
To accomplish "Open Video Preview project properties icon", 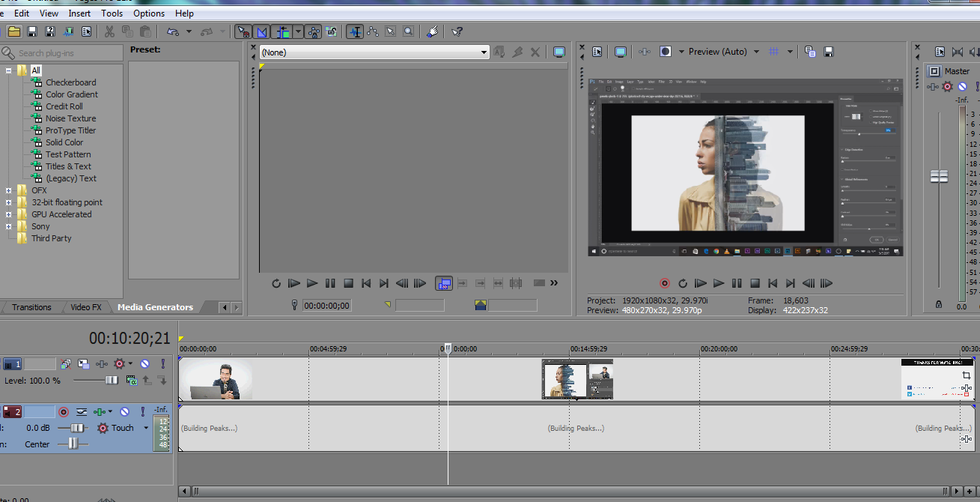I will 597,52.
